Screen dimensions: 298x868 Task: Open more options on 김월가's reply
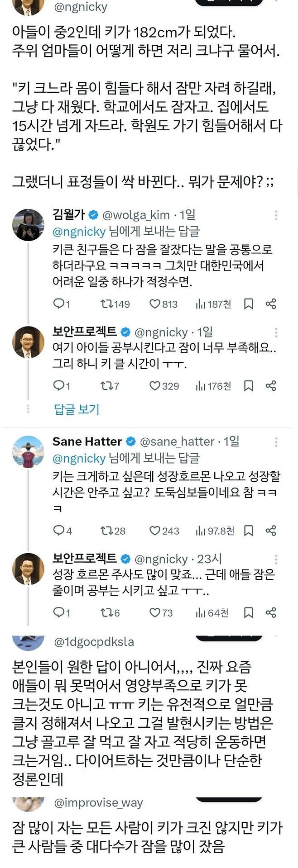point(277,214)
